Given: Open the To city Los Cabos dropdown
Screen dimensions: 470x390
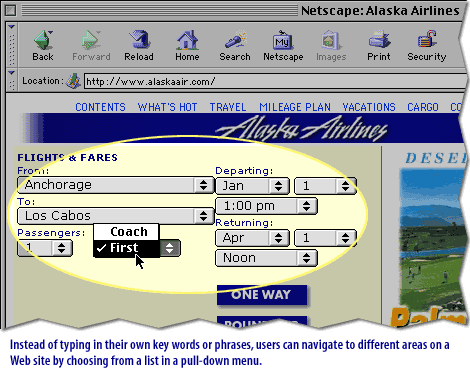Looking at the screenshot, I should click(115, 216).
